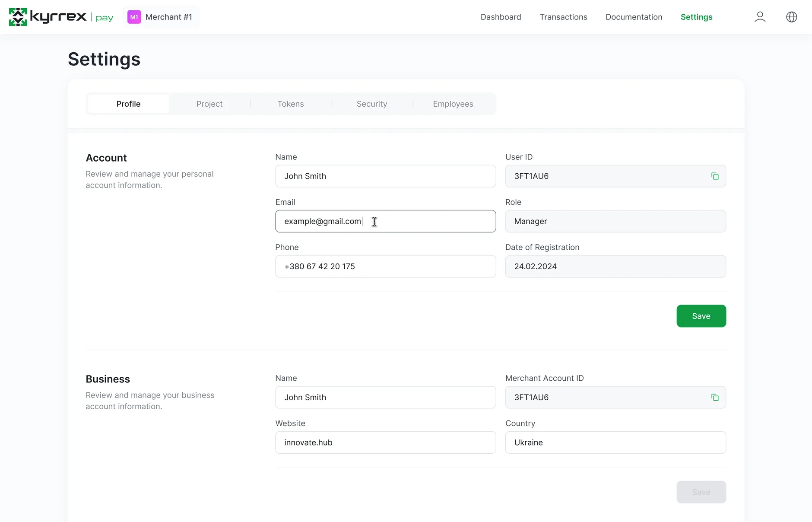Click the disabled Business Save button
812x522 pixels.
click(x=701, y=492)
